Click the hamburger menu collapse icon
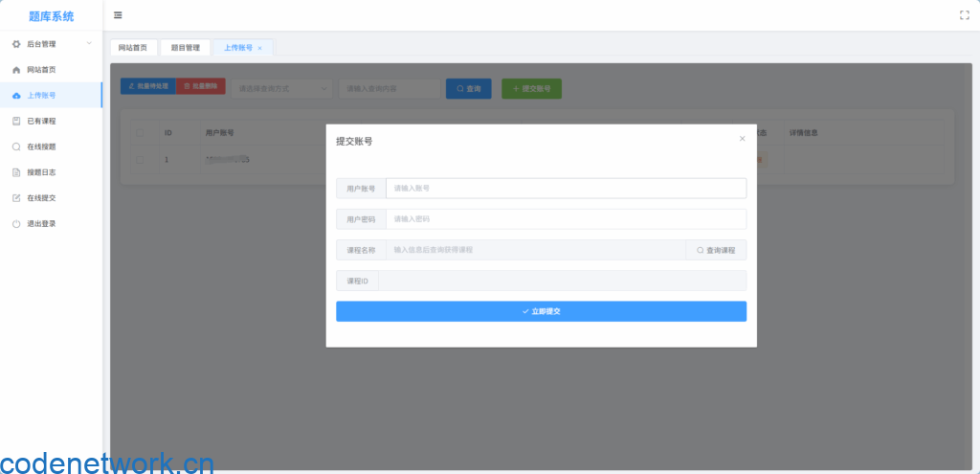This screenshot has width=980, height=474. click(x=118, y=15)
